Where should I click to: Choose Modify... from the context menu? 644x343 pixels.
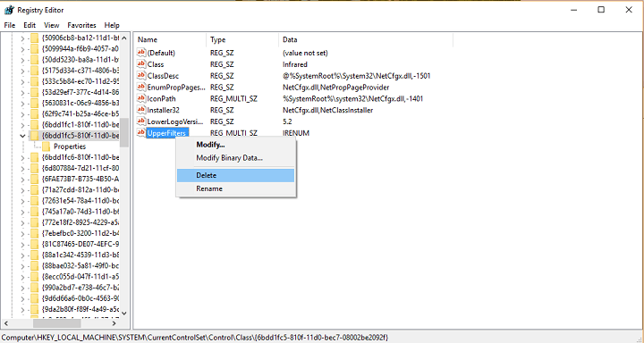click(236, 145)
